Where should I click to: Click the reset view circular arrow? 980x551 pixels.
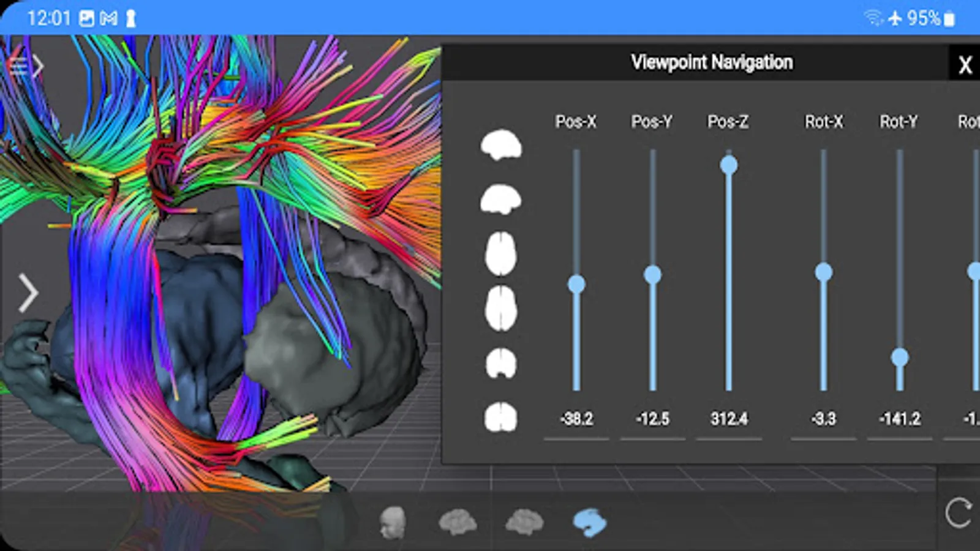point(959,513)
